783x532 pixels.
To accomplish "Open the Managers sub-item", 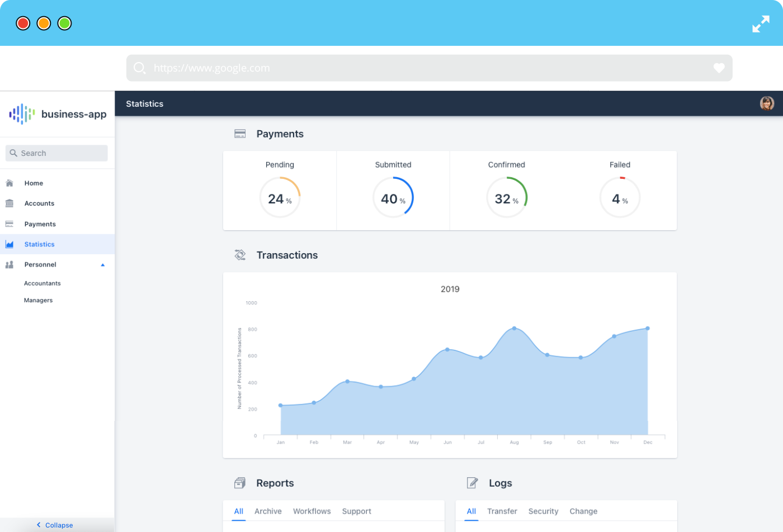I will point(39,300).
